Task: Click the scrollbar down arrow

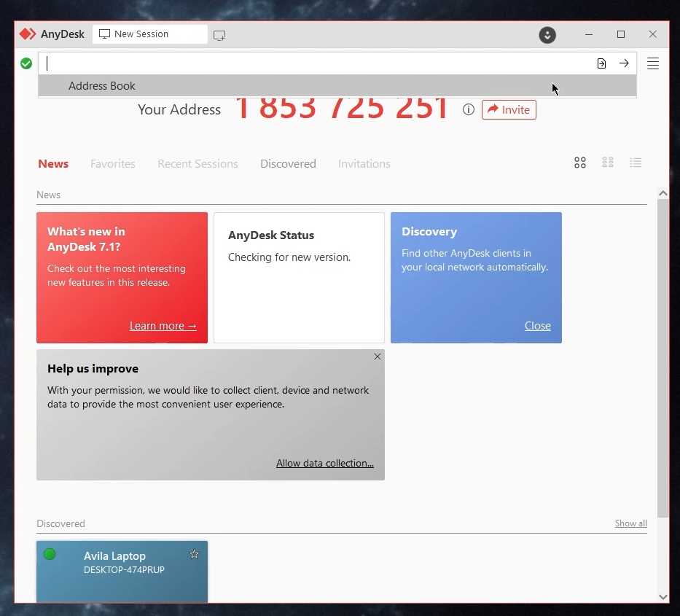Action: tap(663, 597)
